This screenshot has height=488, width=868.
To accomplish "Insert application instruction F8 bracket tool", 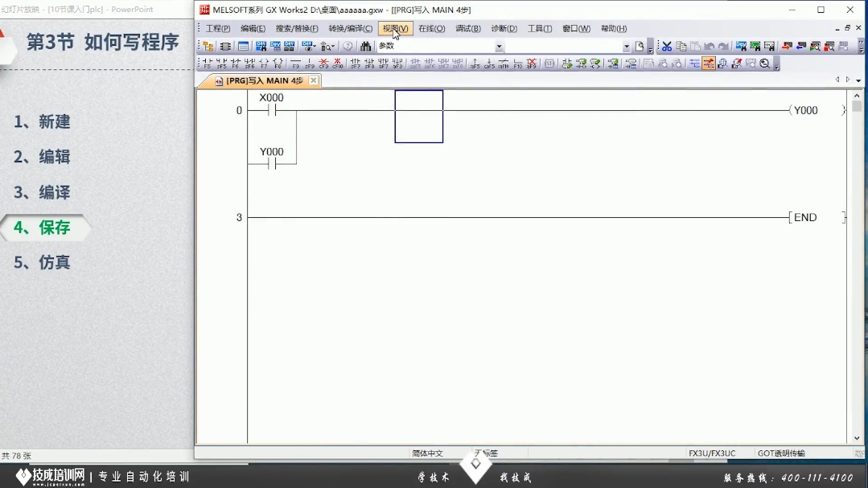I will [278, 64].
